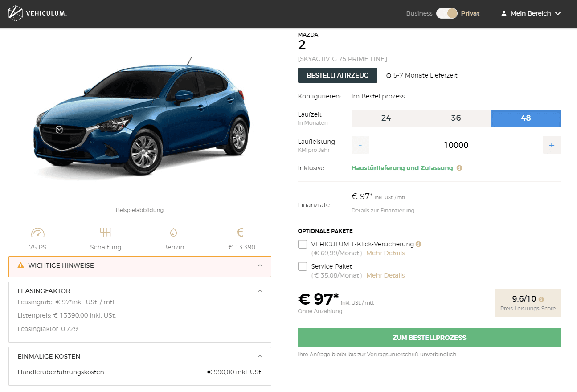Click the fuel drop icon

173,232
